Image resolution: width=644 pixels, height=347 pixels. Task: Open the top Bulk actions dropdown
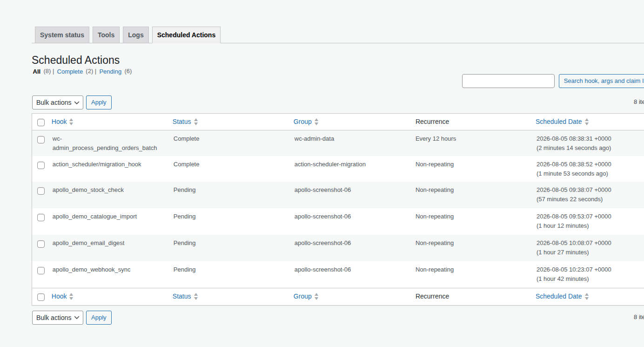tap(58, 102)
